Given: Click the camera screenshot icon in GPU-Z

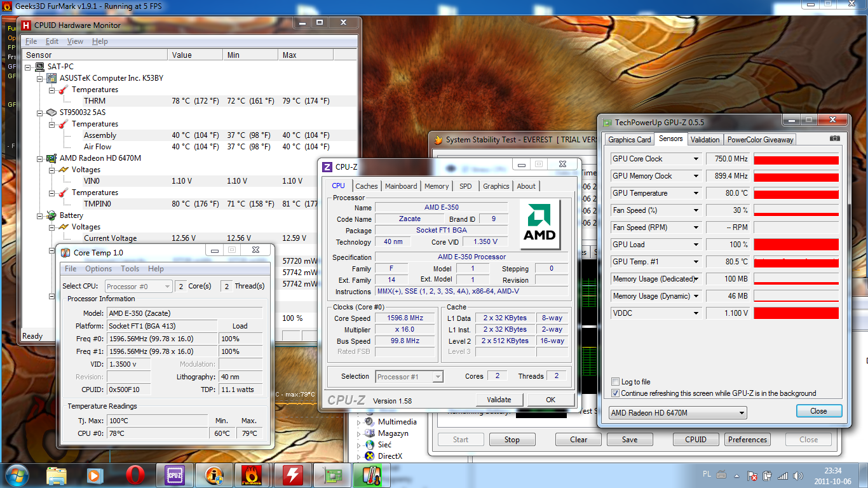Looking at the screenshot, I should click(x=834, y=139).
